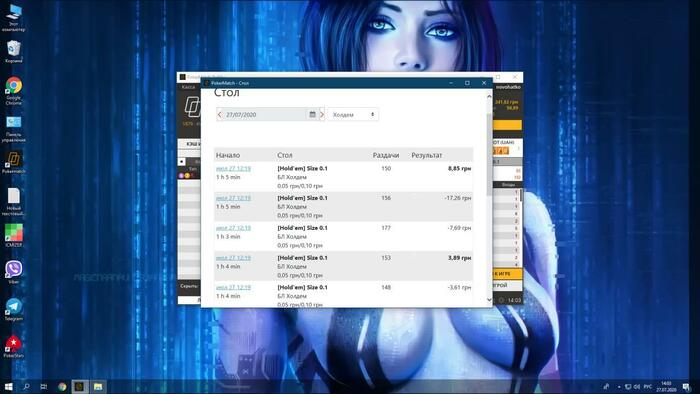The image size is (700, 394).
Task: Open Google Chrome desktop shortcut
Action: [13, 91]
